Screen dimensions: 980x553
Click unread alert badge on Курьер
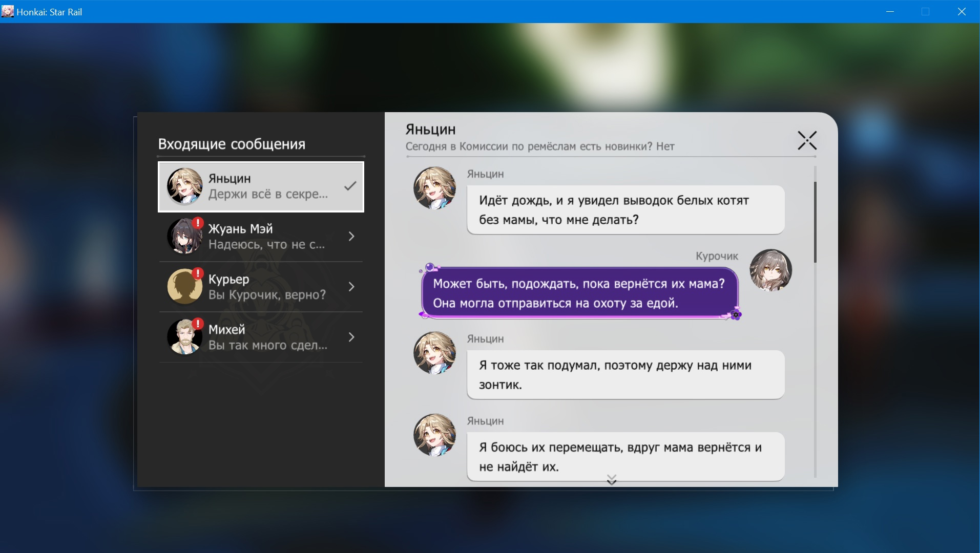[x=198, y=273]
